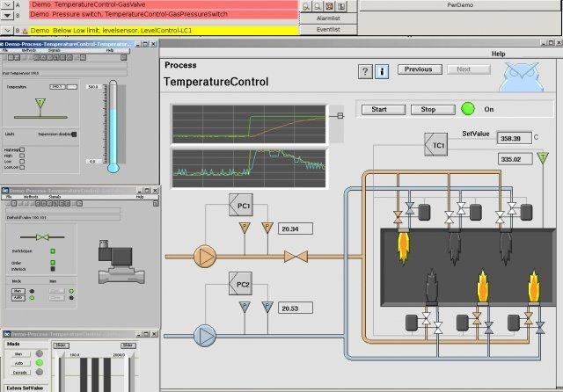This screenshot has height=392, width=563.
Task: Click the green On status lamp
Action: 467,109
